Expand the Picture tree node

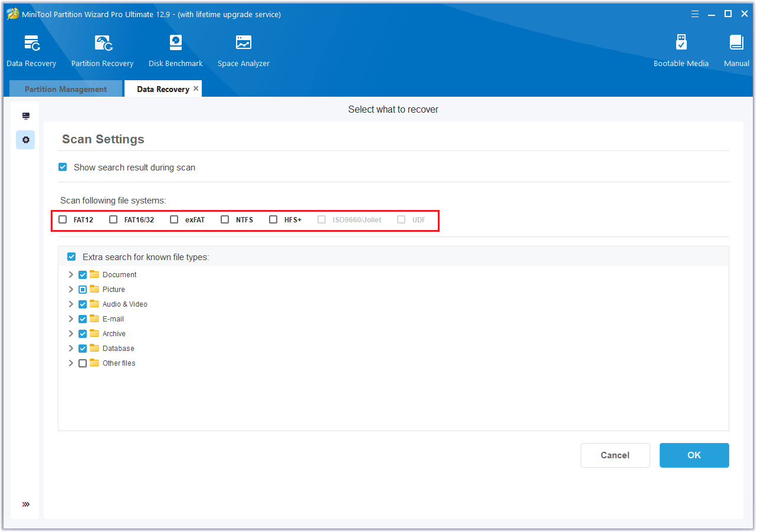71,290
